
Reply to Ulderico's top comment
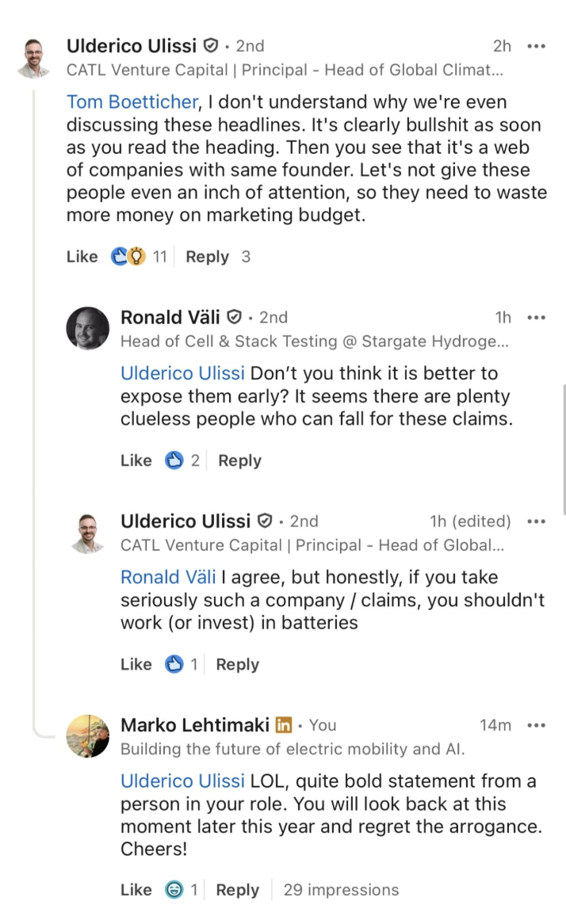coord(207,257)
